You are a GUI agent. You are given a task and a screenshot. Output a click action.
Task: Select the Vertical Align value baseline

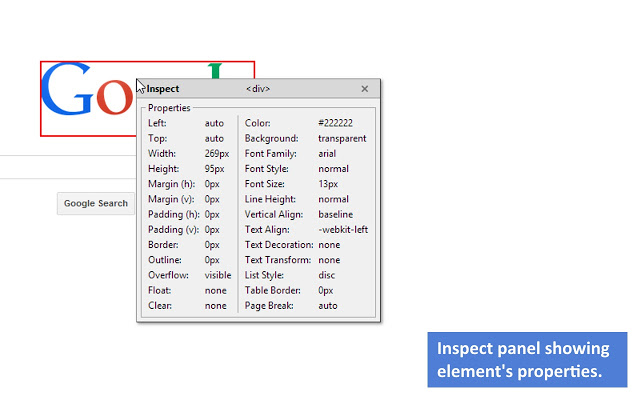[336, 215]
